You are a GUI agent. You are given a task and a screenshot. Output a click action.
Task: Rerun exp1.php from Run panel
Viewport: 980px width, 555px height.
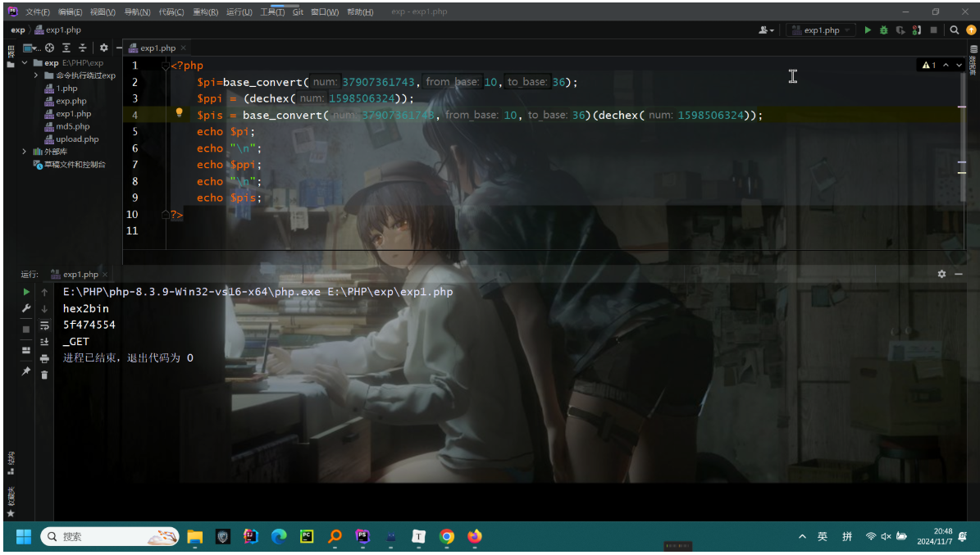[26, 292]
